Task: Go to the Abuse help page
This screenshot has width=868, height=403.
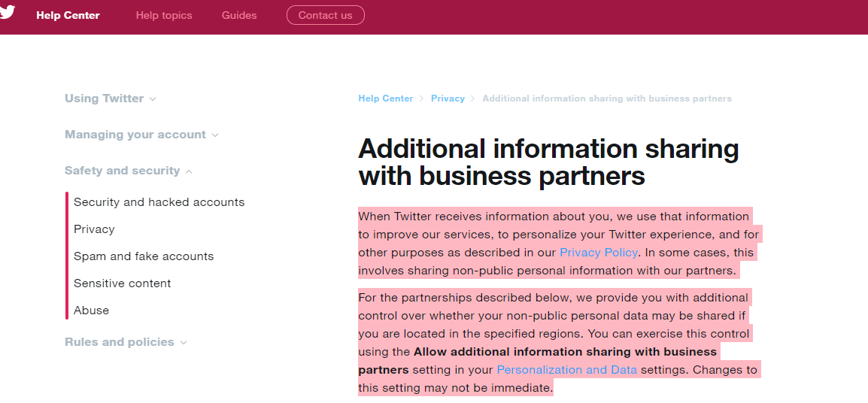Action: coord(91,311)
